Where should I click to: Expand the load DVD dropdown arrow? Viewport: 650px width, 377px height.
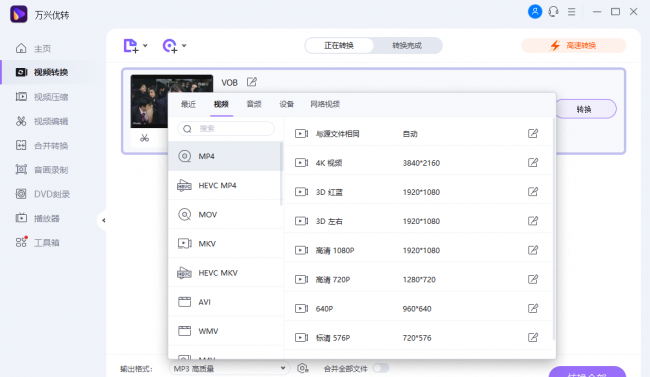tap(184, 46)
